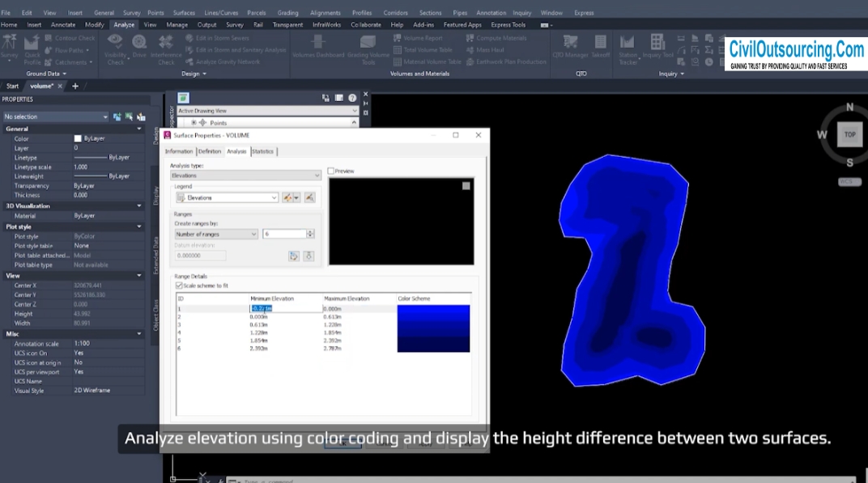Click the Visual Style 2D Wireframe value
The width and height of the screenshot is (868, 483).
[92, 391]
